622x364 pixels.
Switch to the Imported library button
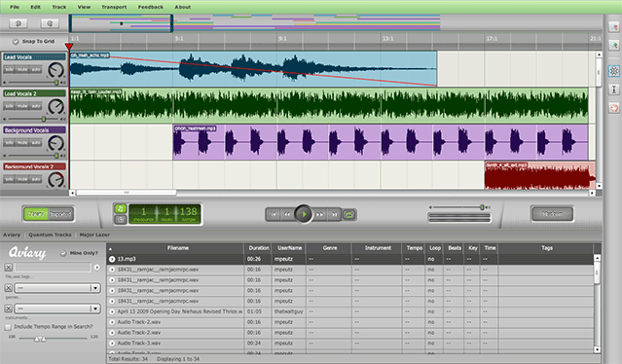click(61, 214)
